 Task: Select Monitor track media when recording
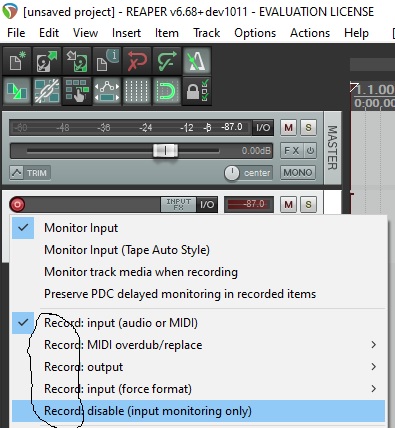tap(198, 272)
